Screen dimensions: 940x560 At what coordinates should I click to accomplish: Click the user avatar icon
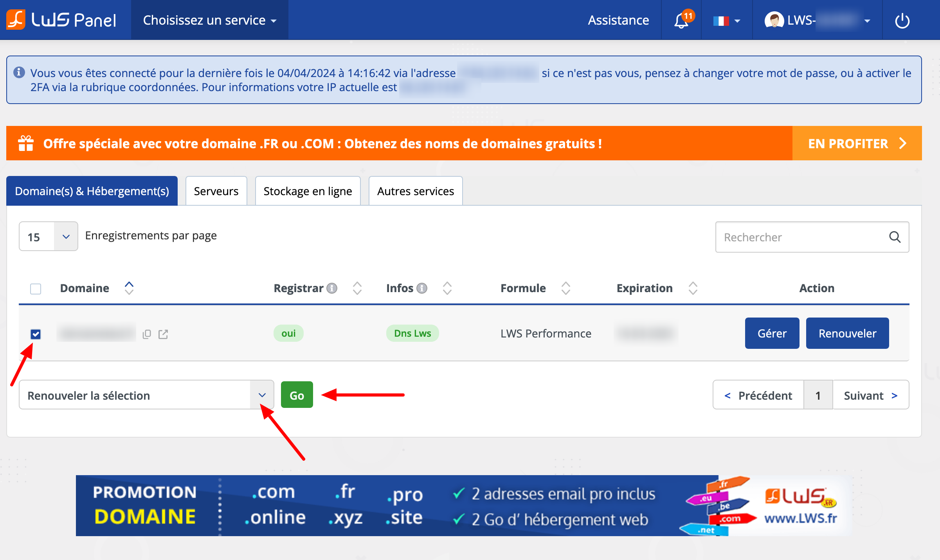click(774, 20)
